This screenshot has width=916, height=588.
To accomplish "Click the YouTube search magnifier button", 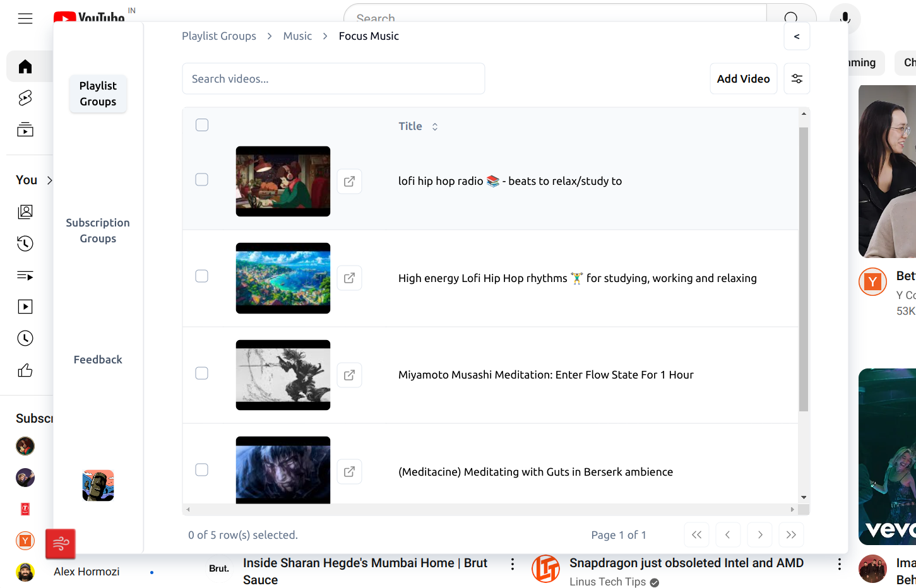I will tap(791, 18).
